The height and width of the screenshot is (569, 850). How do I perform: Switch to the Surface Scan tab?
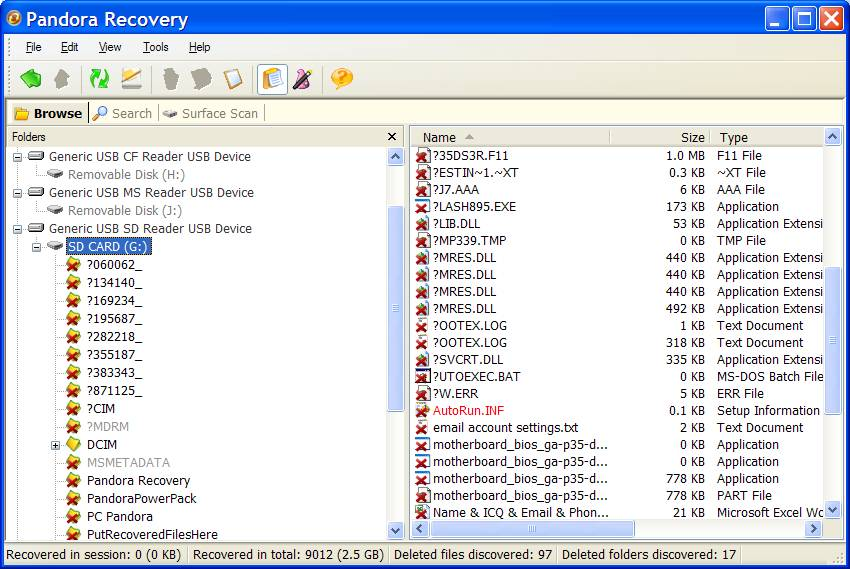(x=211, y=113)
